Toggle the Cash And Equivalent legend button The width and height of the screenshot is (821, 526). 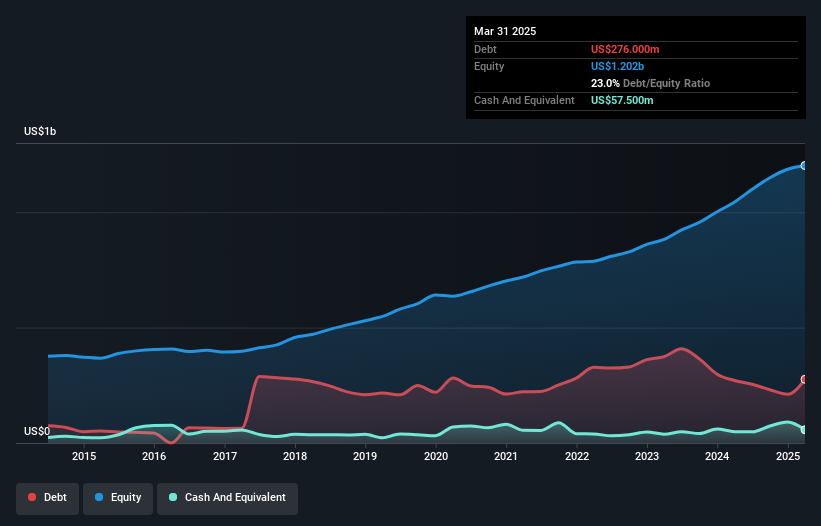[227, 498]
